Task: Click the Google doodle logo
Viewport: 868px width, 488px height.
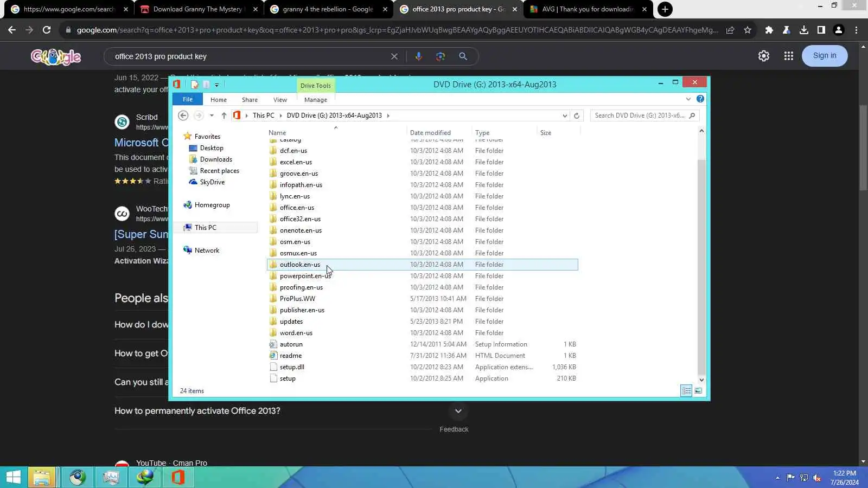Action: tap(56, 56)
